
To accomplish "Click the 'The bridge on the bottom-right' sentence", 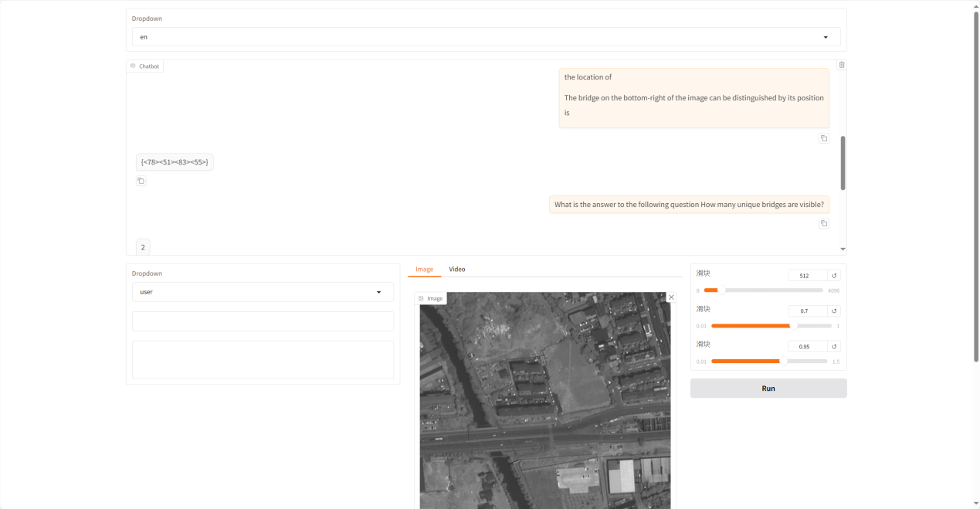I will (x=694, y=105).
